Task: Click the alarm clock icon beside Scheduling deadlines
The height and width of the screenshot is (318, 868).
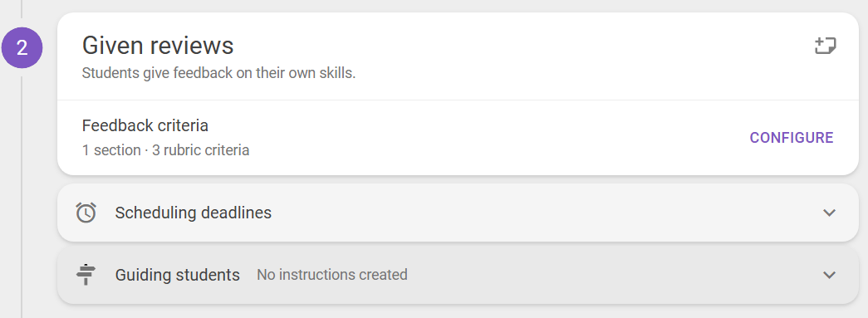Action: (x=86, y=213)
